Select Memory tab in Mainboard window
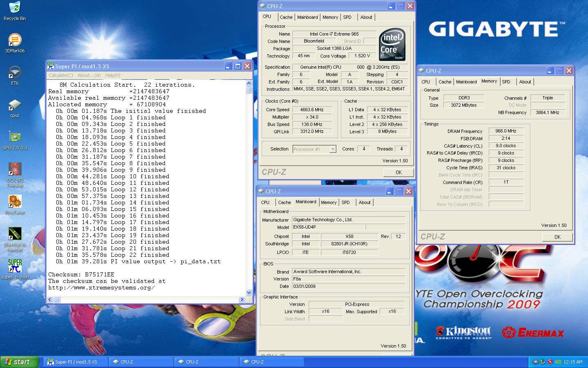 tap(329, 202)
